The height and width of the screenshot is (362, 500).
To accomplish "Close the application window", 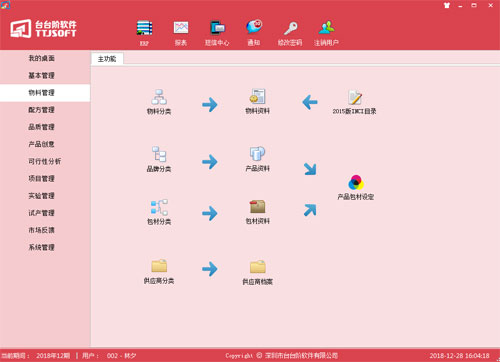I will coord(491,5).
